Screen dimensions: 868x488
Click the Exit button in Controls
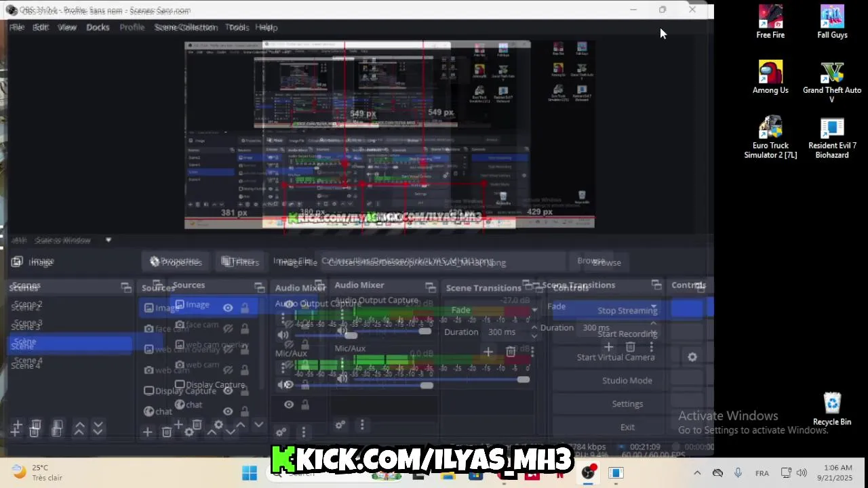point(627,427)
